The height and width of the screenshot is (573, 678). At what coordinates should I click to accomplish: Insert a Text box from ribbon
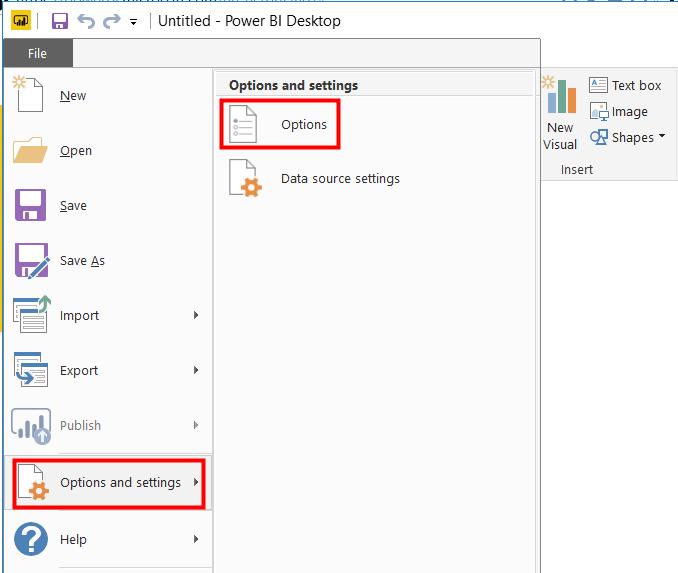(x=636, y=85)
